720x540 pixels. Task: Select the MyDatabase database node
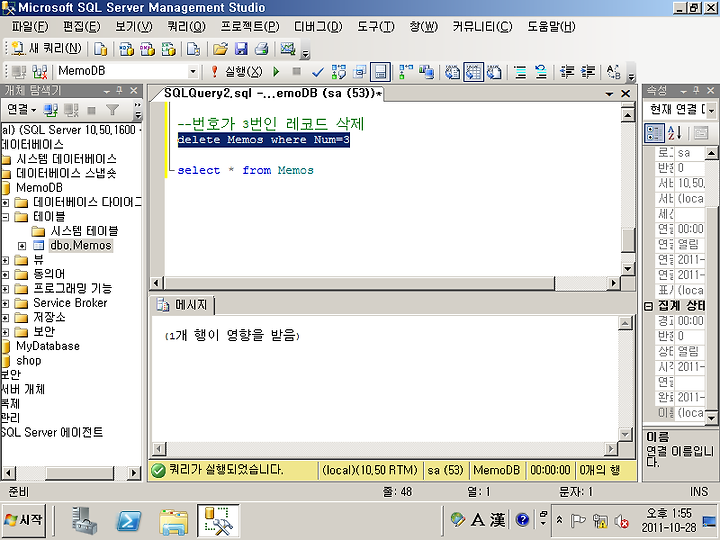[x=48, y=346]
